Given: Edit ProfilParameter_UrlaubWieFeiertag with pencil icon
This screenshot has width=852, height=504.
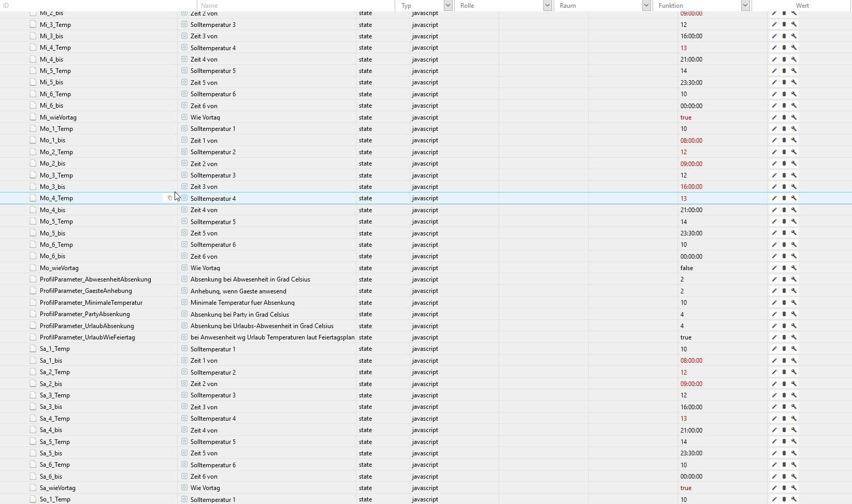Looking at the screenshot, I should pos(774,337).
